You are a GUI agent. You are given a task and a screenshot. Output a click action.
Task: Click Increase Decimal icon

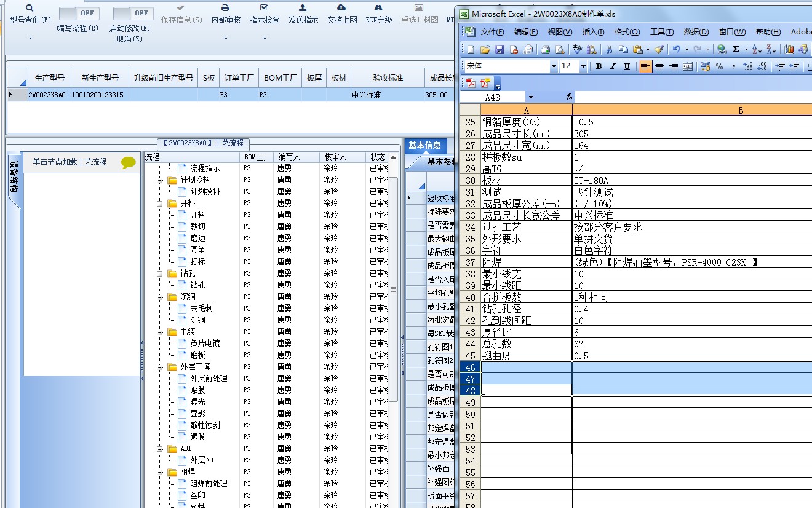coord(748,66)
